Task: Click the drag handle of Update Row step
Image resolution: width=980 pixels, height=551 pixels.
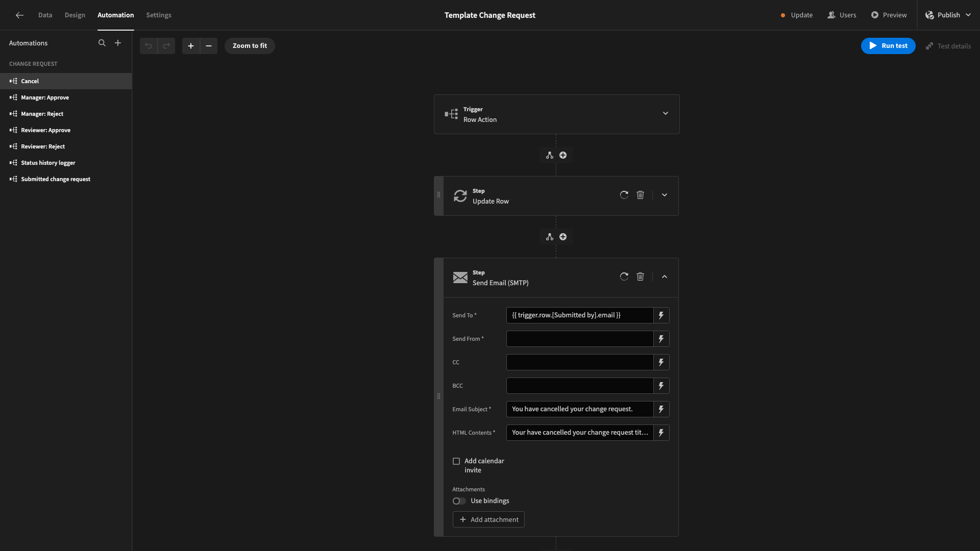Action: 438,195
